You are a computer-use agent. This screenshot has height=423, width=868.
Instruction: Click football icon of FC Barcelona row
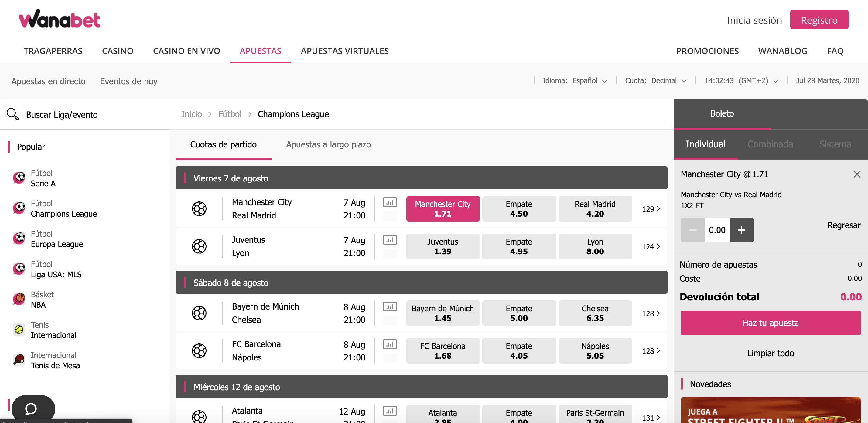199,351
